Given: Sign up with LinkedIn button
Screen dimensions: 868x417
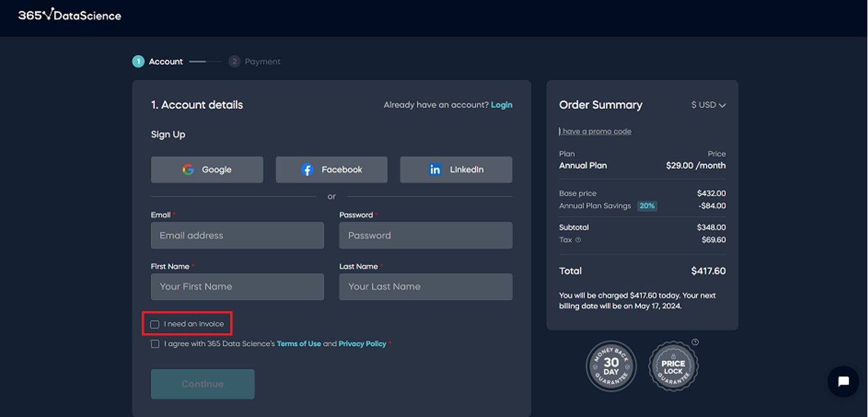Looking at the screenshot, I should coord(456,169).
